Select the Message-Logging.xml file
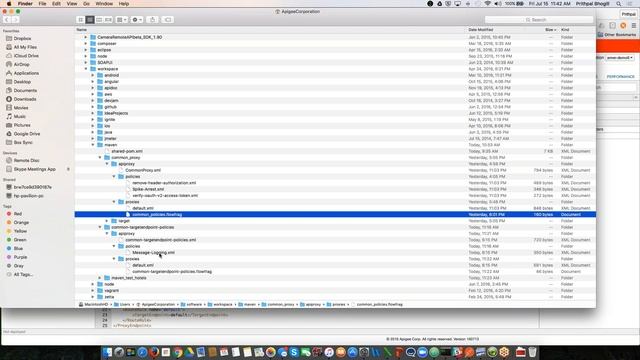The image size is (640, 360). pyautogui.click(x=153, y=253)
